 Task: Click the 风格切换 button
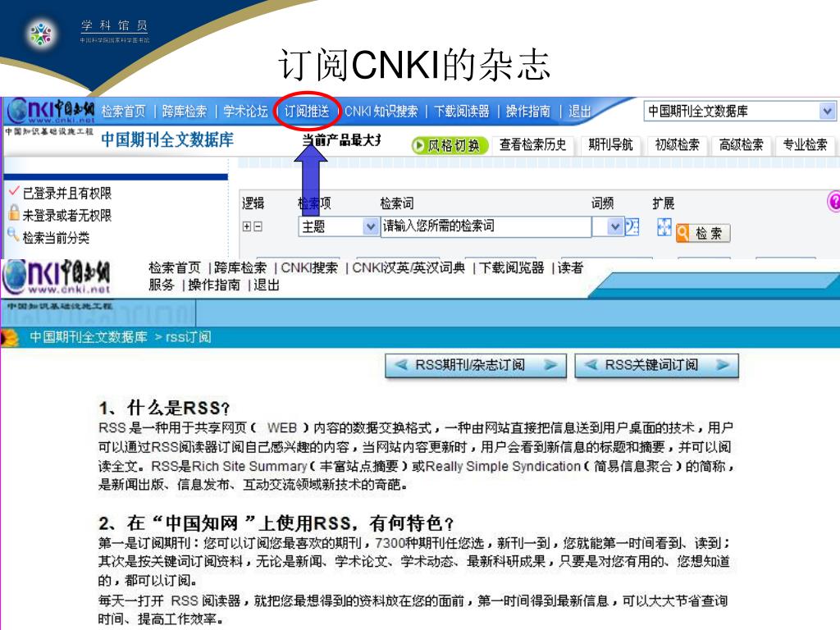coord(450,145)
